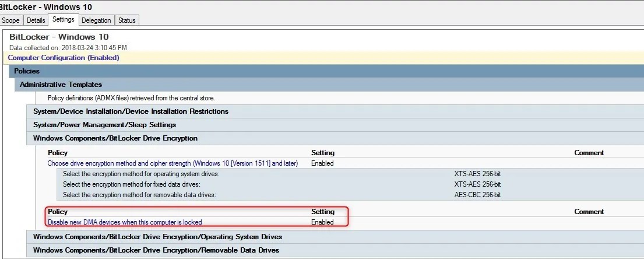Image resolution: width=644 pixels, height=259 pixels.
Task: Open Choose drive encryption method policy link
Action: [173, 163]
